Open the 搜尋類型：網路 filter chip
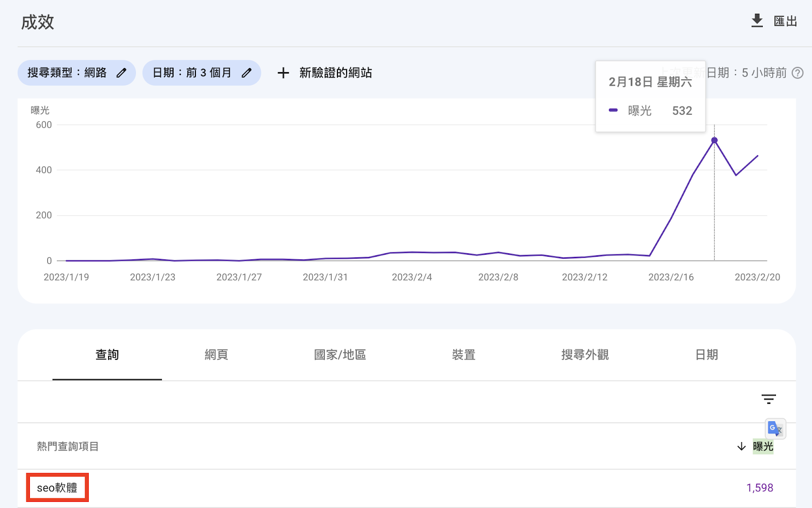This screenshot has width=812, height=508. [77, 73]
